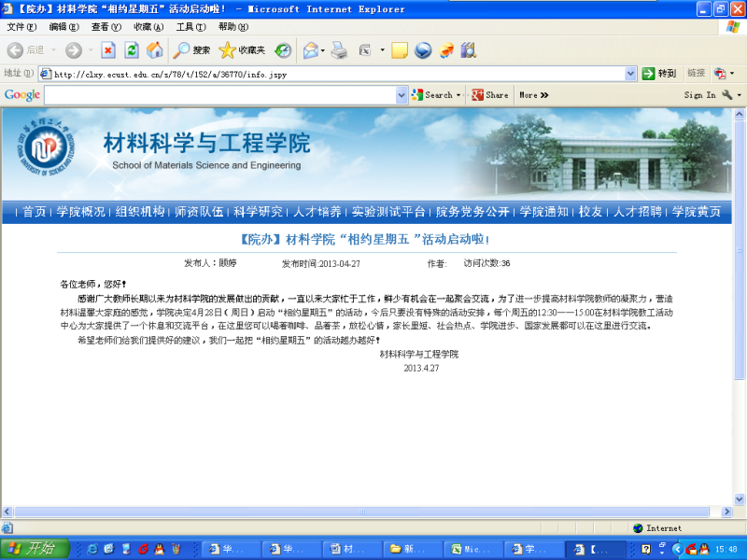Image resolution: width=747 pixels, height=560 pixels.
Task: Click the Print icon in toolbar
Action: pos(339,50)
